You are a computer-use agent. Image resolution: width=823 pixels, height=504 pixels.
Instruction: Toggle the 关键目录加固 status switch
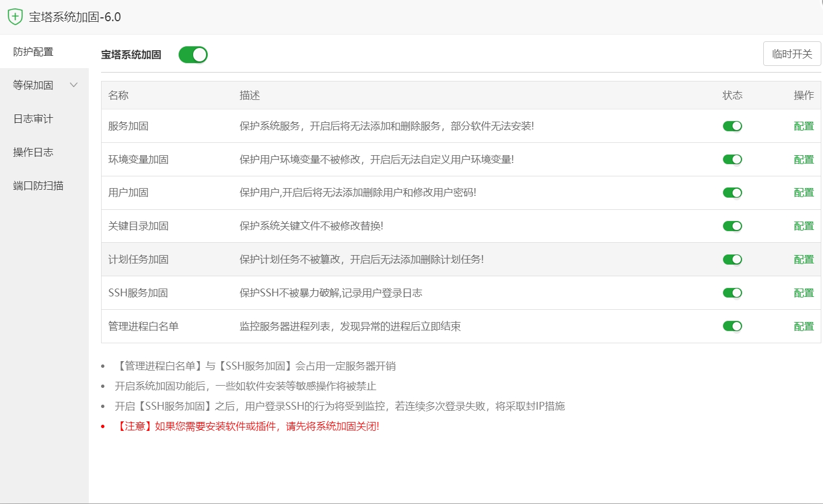click(x=732, y=226)
